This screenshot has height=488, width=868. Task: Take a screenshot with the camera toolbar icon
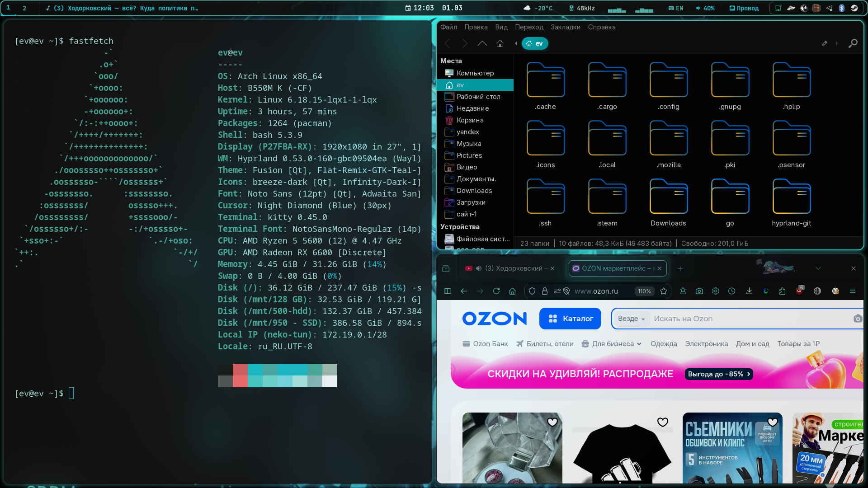[x=699, y=291]
